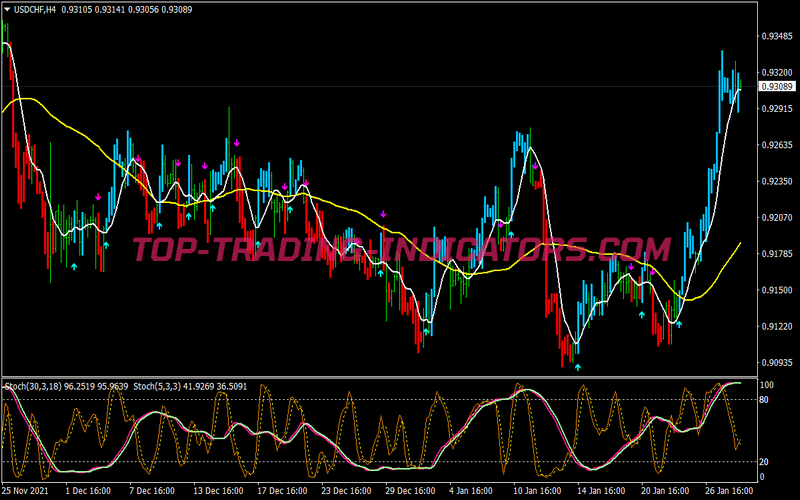800x500 pixels.
Task: Click the 0.91785 price axis label
Action: [777, 254]
